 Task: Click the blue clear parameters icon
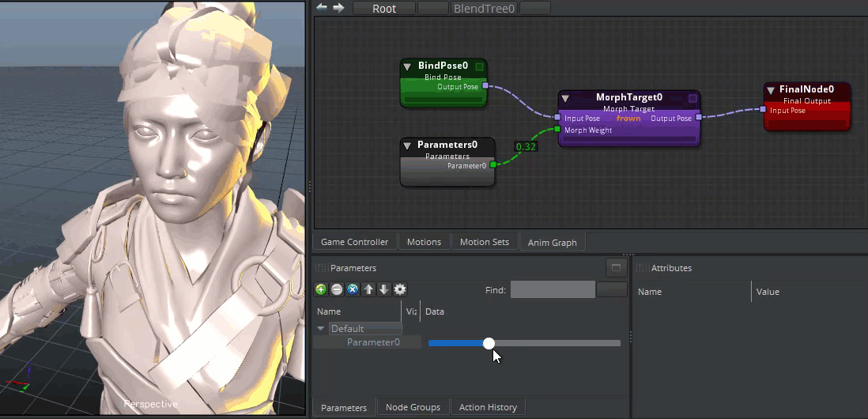click(x=353, y=290)
